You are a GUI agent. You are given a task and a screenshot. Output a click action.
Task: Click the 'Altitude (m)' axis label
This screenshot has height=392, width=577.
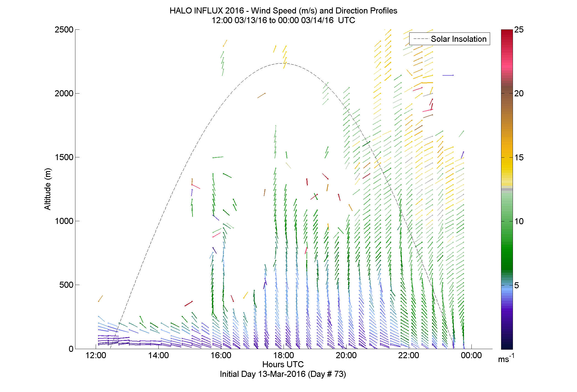coord(48,189)
